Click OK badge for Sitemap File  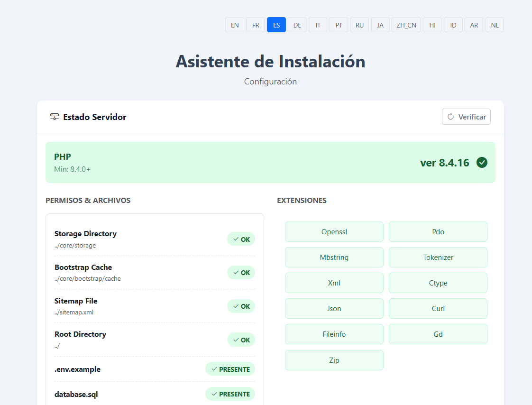click(x=241, y=306)
